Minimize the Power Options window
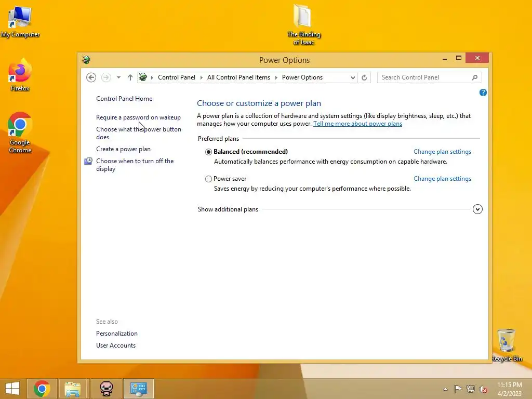This screenshot has width=532, height=399. [445, 58]
